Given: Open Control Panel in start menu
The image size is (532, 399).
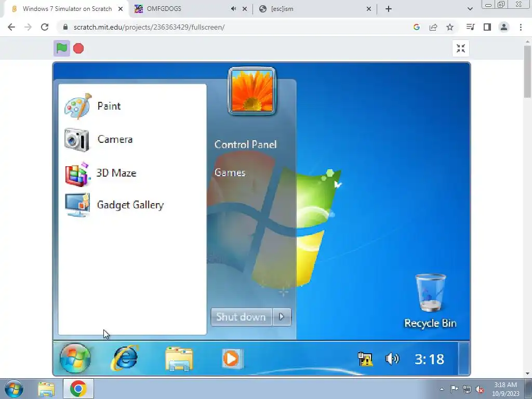Looking at the screenshot, I should point(246,144).
